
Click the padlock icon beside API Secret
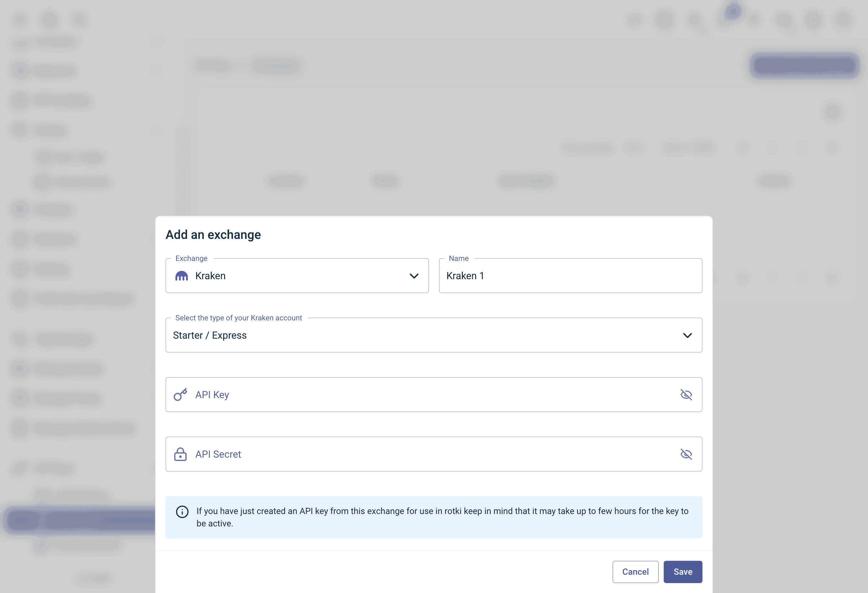pyautogui.click(x=180, y=454)
